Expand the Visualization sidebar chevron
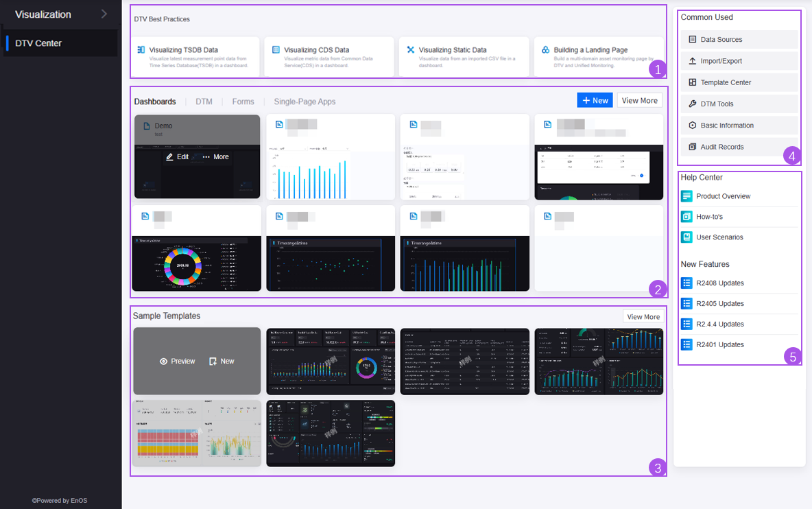 click(104, 14)
